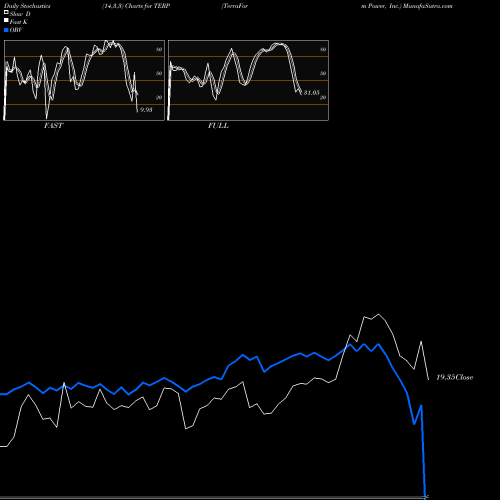This screenshot has height=500, width=500.
Task: Click the Slow D legend swatch
Action: (x=6, y=13)
